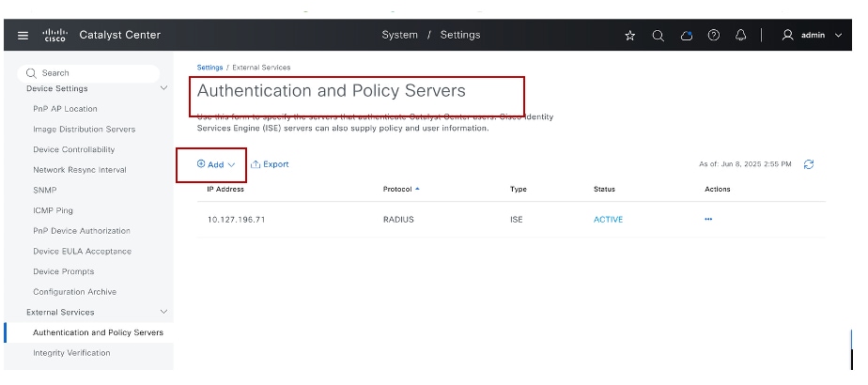Viewport: 868px width, 385px height.
Task: Open the Add server dropdown
Action: coord(216,164)
